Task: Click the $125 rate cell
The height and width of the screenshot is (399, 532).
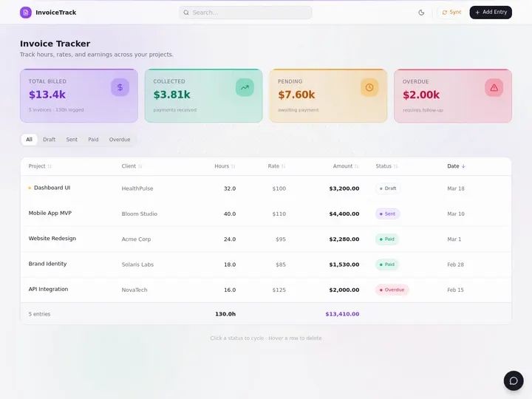Action: 279,290
